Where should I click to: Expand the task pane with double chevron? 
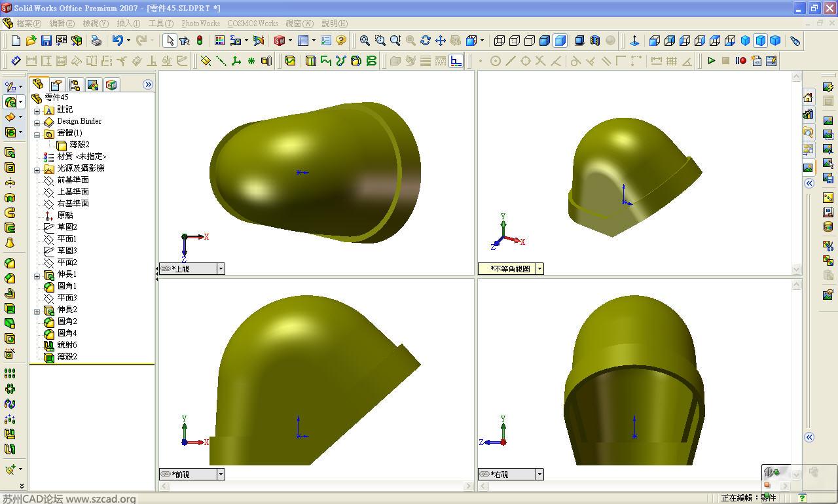[x=809, y=183]
